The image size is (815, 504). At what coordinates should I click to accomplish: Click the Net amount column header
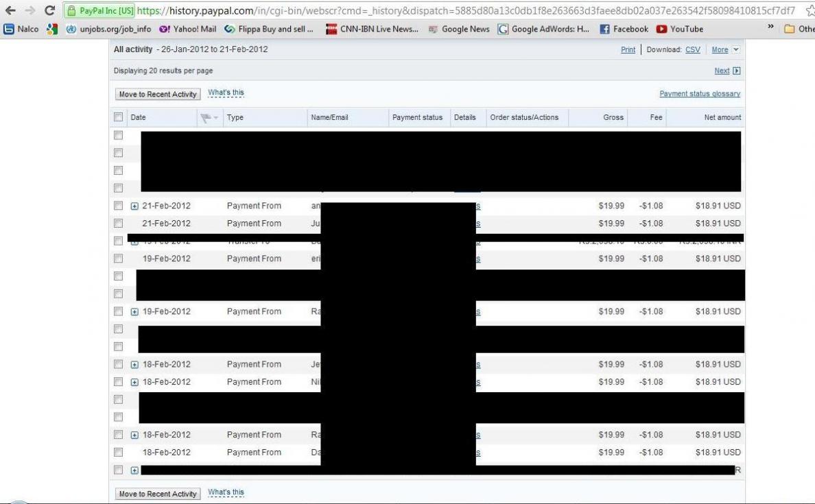click(722, 117)
